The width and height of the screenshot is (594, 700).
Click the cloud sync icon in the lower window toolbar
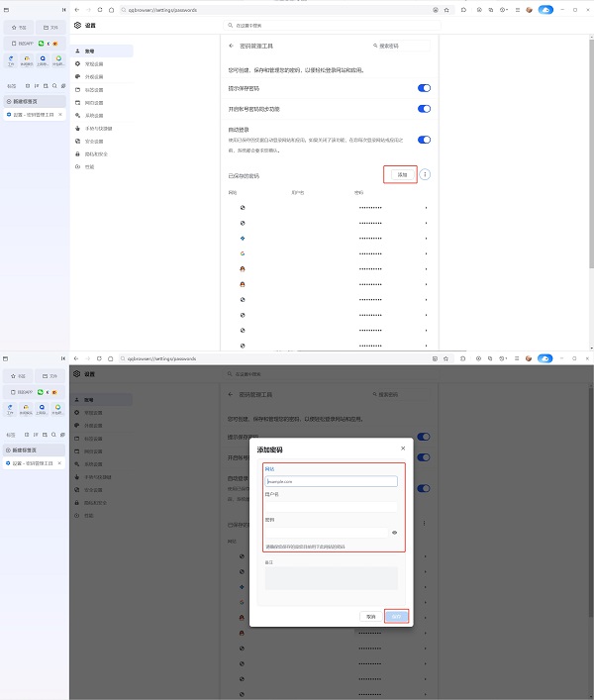click(x=544, y=358)
